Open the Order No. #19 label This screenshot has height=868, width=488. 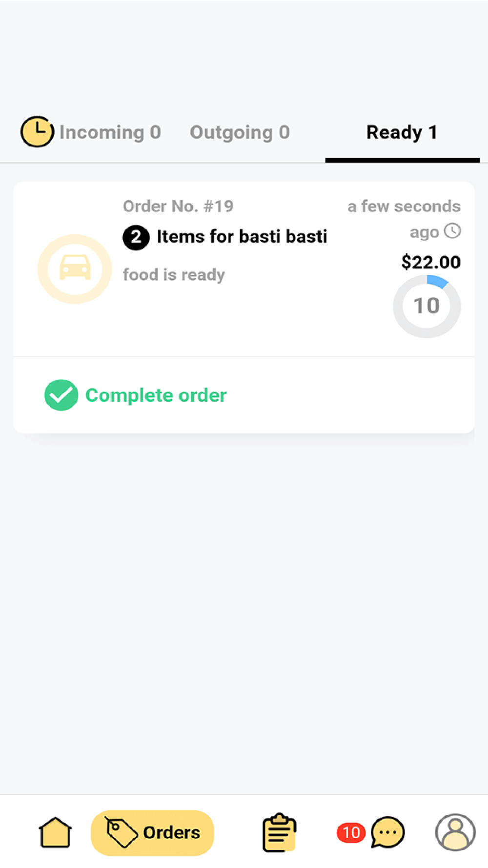pyautogui.click(x=178, y=206)
